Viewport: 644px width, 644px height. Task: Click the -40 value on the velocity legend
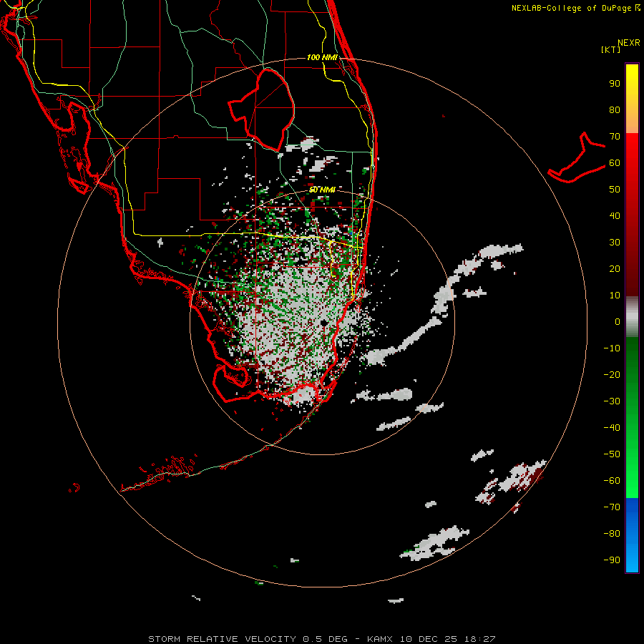612,428
